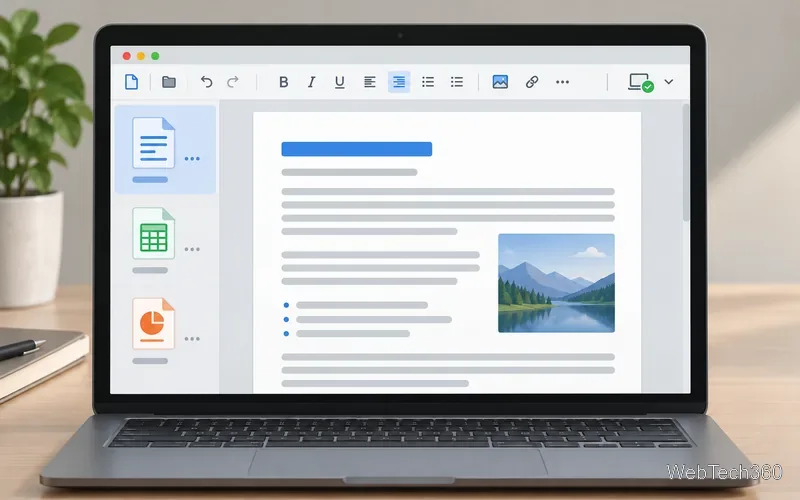Screen dimensions: 800x500
Task: Insert a hyperlink with the chain icon
Action: 532,82
